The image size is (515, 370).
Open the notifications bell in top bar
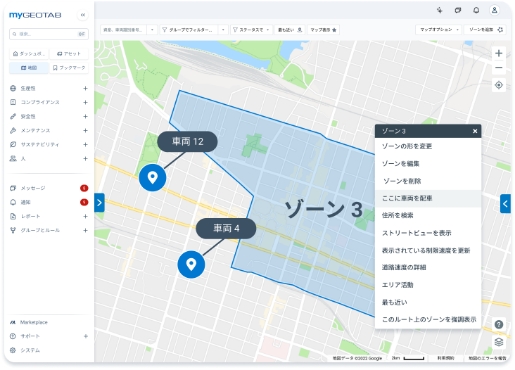point(476,10)
